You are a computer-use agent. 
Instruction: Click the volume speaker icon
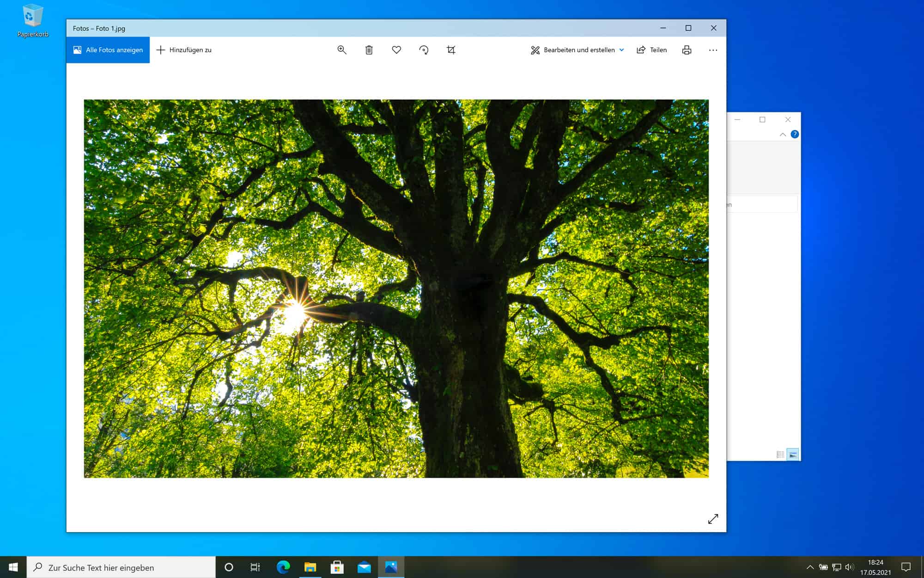(x=849, y=567)
